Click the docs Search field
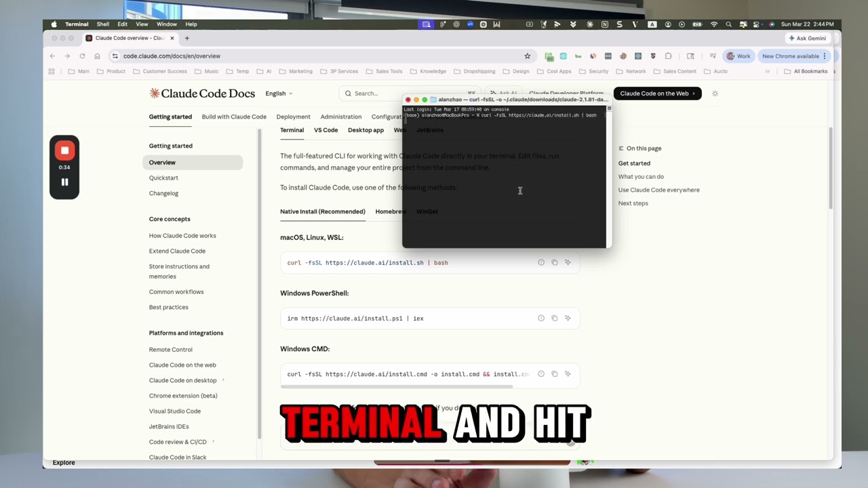 (410, 94)
